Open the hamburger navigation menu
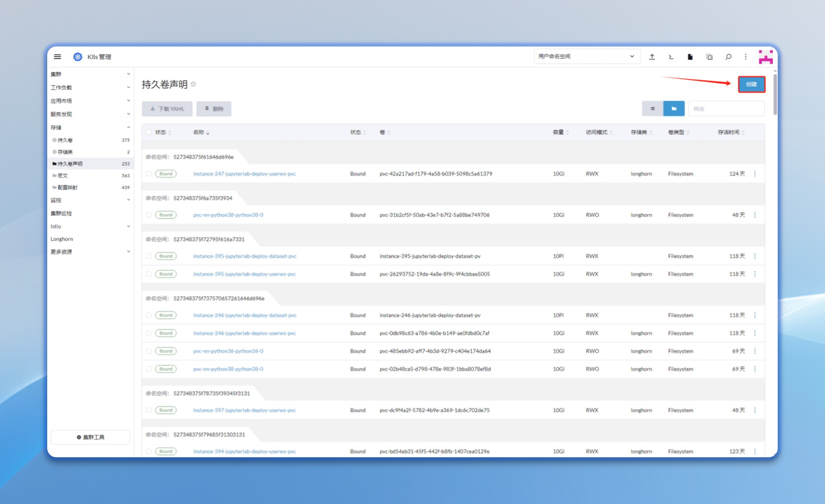 tap(58, 57)
